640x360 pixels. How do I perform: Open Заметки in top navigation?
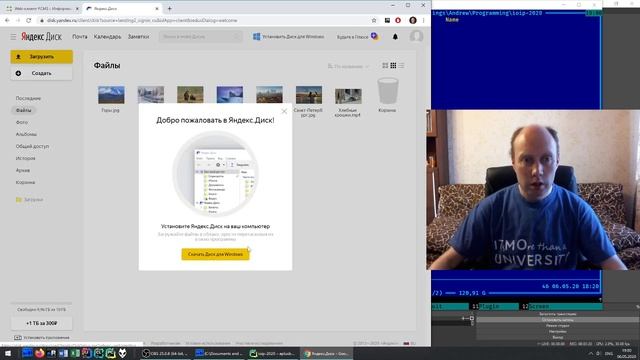138,37
